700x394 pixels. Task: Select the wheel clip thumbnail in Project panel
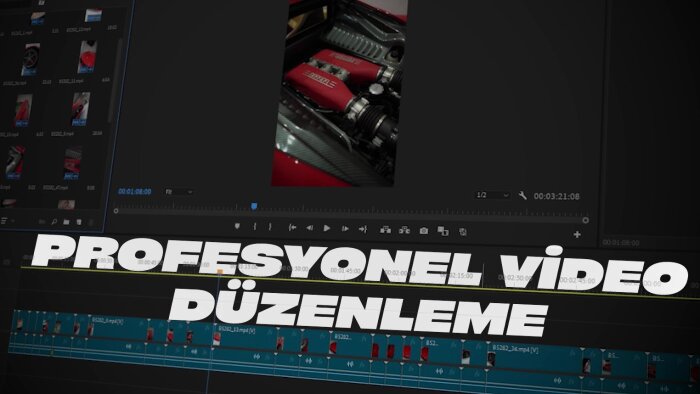coord(31,59)
